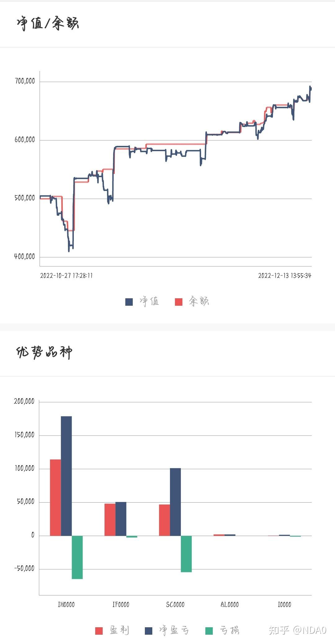Click the IF0000 axis label
The height and width of the screenshot is (644, 335).
[121, 604]
